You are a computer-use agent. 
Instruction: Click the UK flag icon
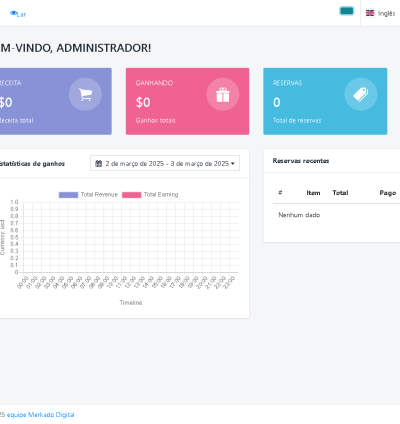370,13
